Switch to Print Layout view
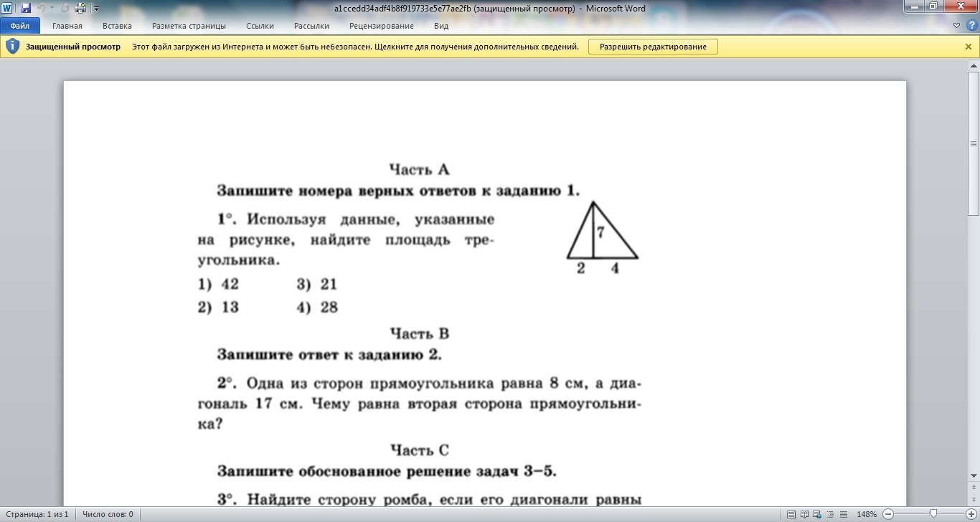This screenshot has width=980, height=522. point(791,514)
